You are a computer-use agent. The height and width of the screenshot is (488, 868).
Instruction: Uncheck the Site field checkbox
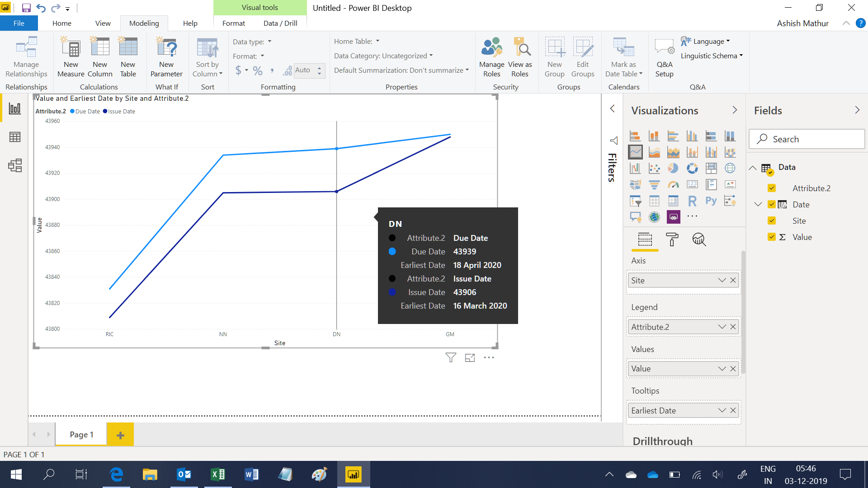click(772, 221)
